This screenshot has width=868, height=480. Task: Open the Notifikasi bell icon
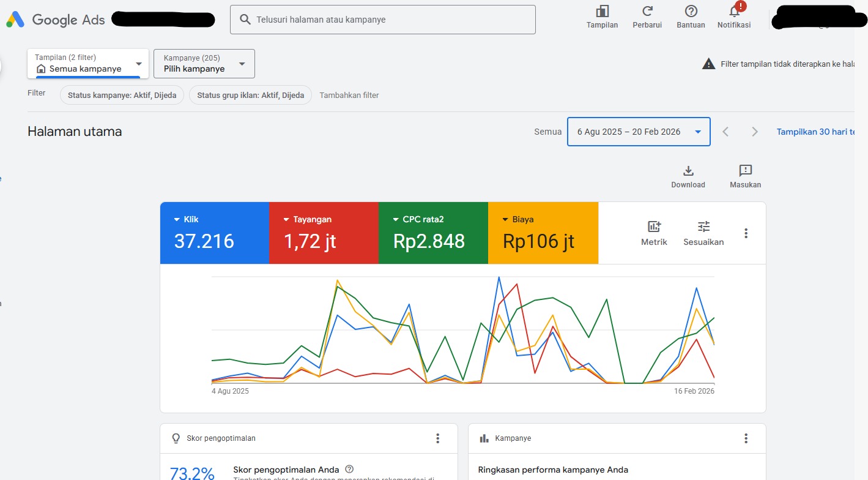pos(734,12)
